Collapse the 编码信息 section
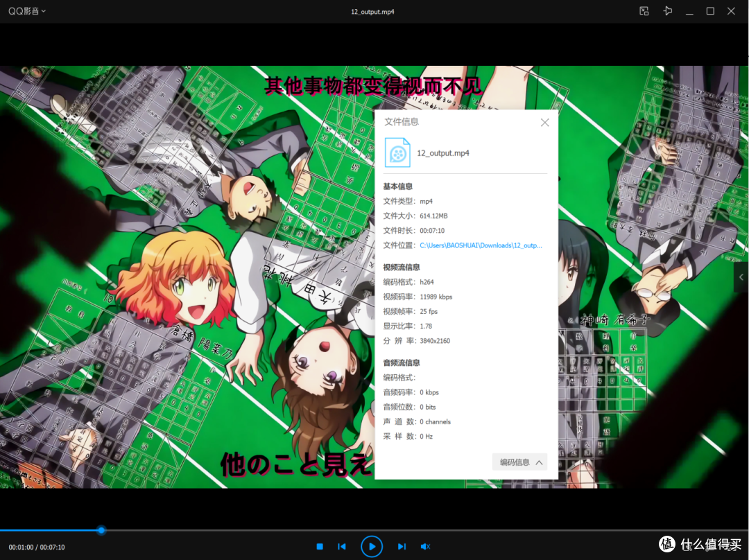This screenshot has height=560, width=749. coord(519,462)
